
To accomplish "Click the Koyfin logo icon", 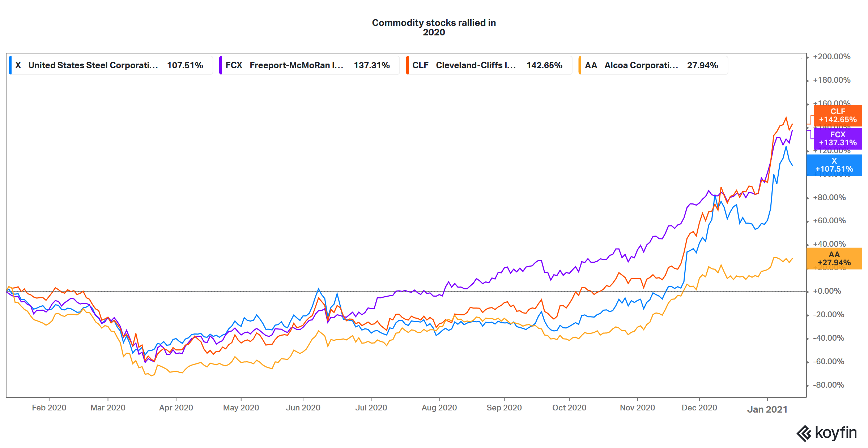I will pos(804,433).
